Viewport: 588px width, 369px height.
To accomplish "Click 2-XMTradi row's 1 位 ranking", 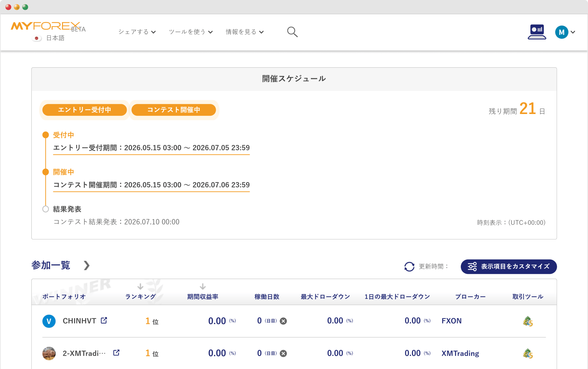I will coord(152,353).
